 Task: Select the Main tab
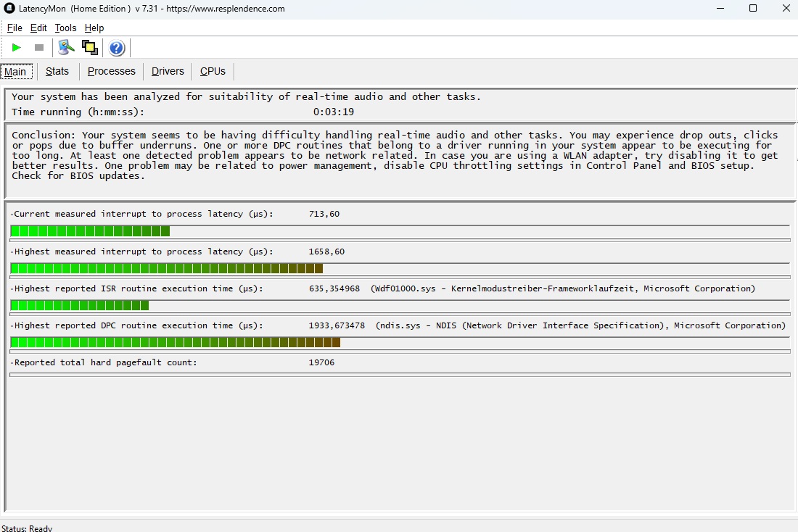(x=15, y=71)
